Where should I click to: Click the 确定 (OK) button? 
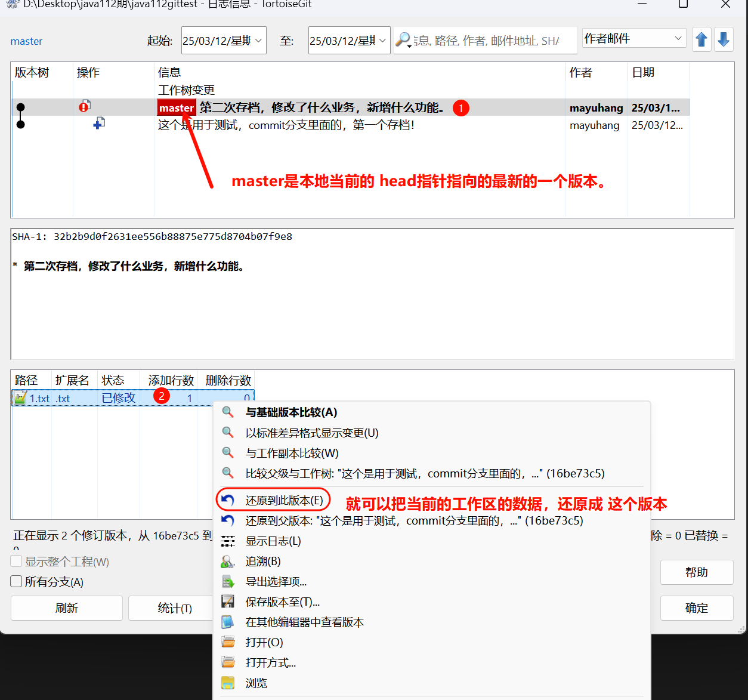(696, 608)
